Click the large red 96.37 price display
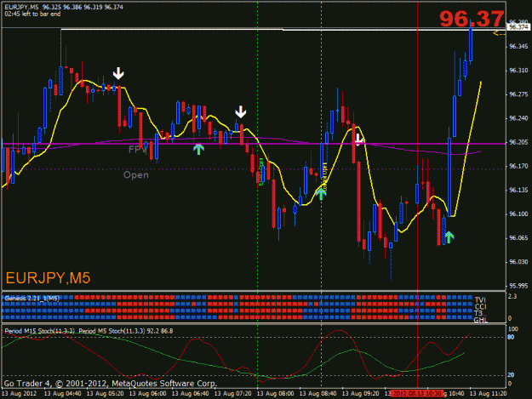The height and width of the screenshot is (399, 532). 472,19
